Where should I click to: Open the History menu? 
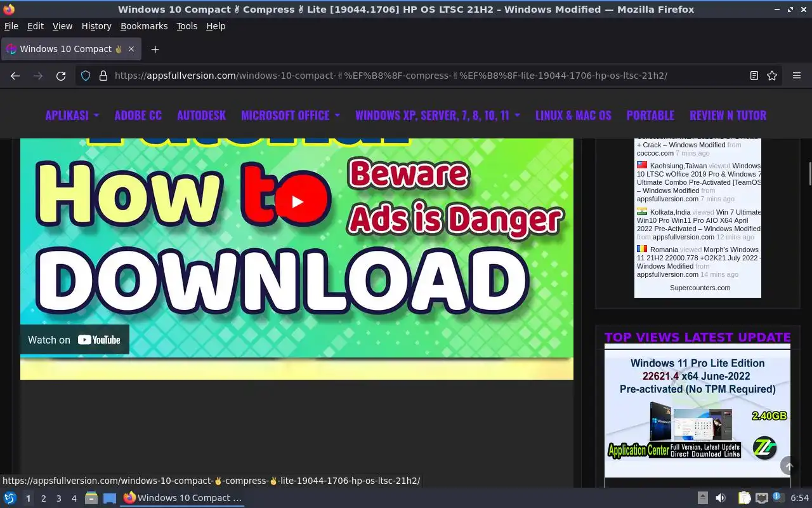tap(96, 26)
